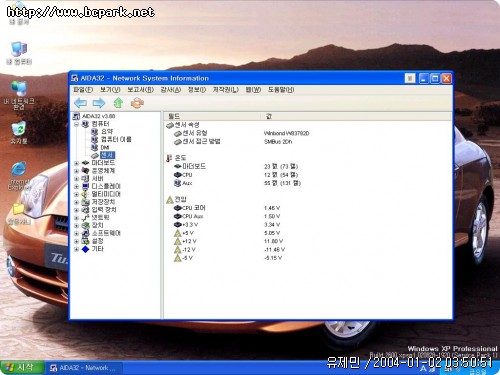
Task: Go back with the left arrow toolbar icon
Action: pyautogui.click(x=80, y=103)
